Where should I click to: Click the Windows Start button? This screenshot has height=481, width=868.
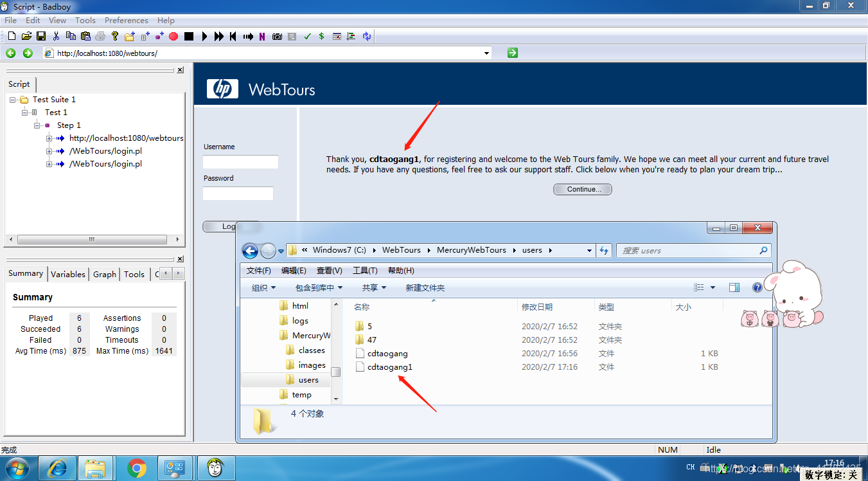17,468
